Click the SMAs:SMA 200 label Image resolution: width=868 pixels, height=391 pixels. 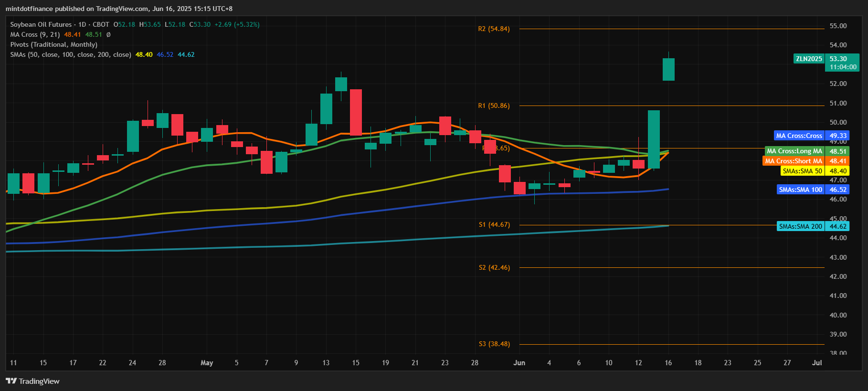[813, 226]
